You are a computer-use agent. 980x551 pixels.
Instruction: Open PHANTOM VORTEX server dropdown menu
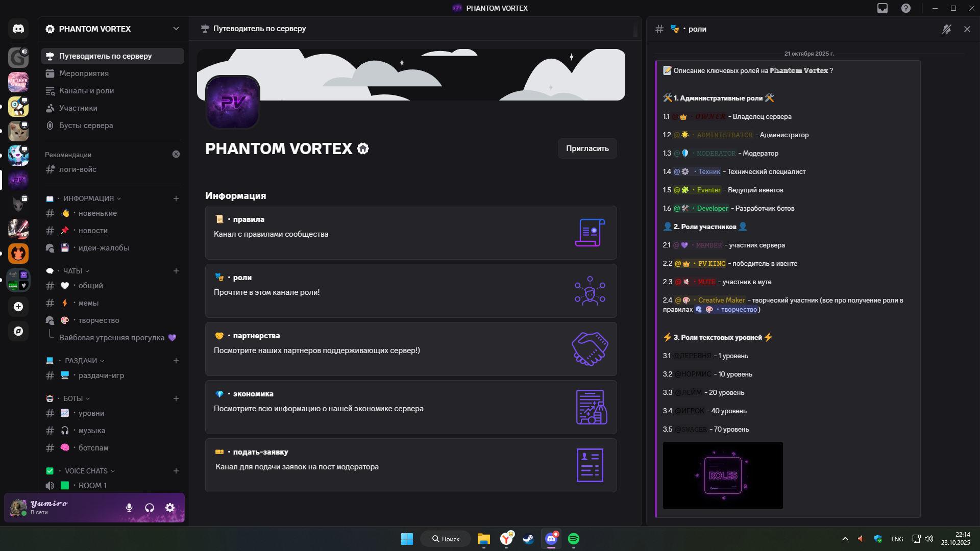[176, 29]
